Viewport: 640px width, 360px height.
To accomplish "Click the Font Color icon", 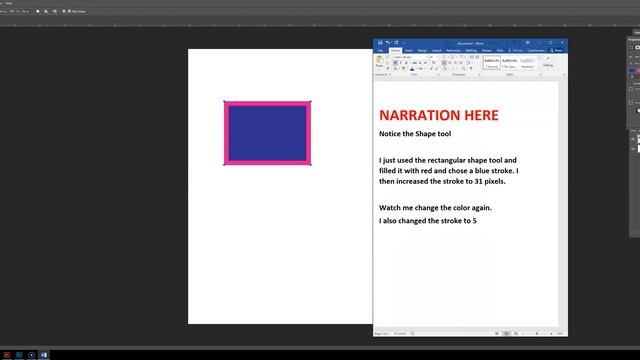I will [412, 69].
